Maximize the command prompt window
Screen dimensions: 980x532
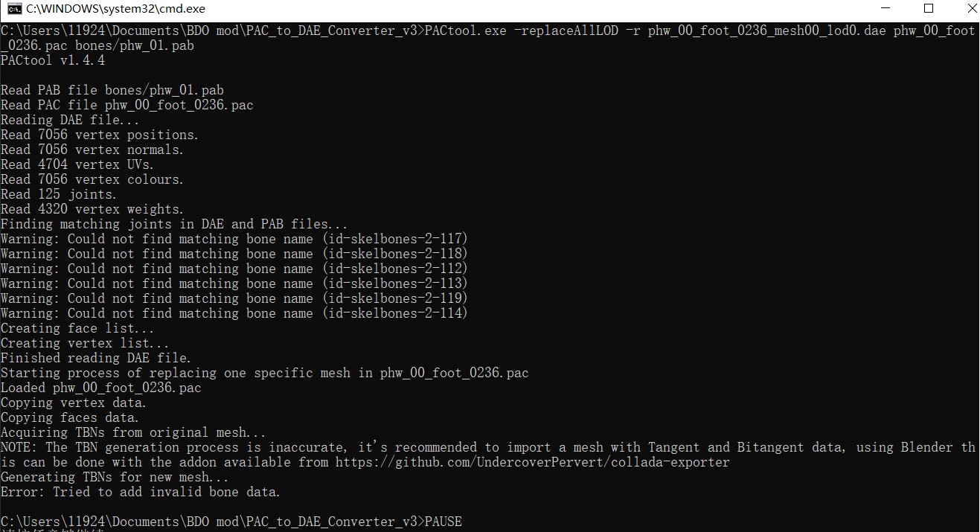click(x=928, y=9)
